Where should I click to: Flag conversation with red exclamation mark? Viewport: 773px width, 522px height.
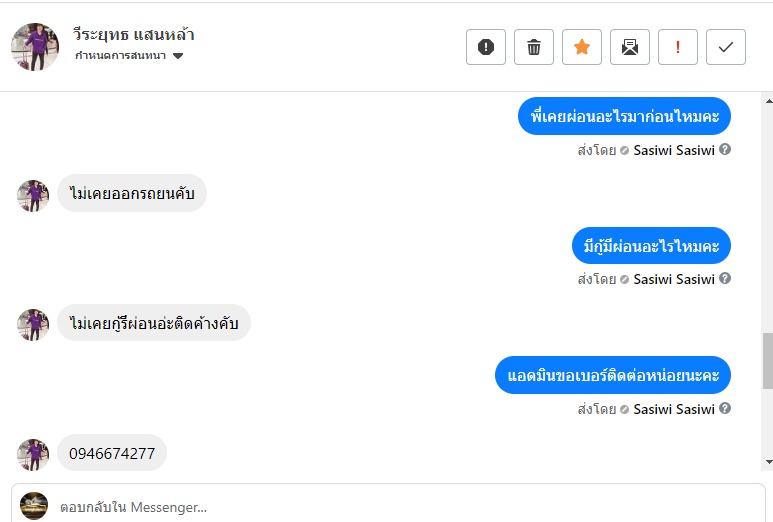[678, 47]
